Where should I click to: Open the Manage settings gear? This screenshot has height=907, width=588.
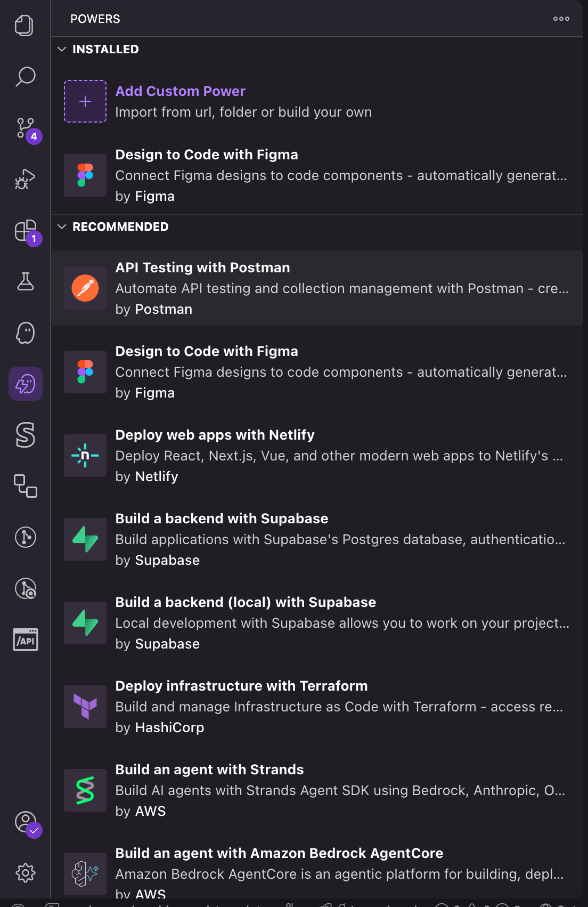pyautogui.click(x=25, y=872)
